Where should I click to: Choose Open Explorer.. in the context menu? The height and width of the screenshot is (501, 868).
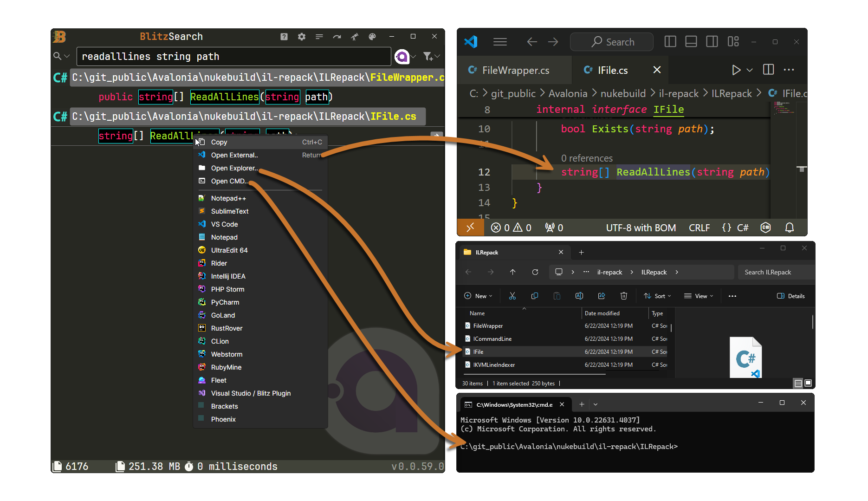point(260,168)
